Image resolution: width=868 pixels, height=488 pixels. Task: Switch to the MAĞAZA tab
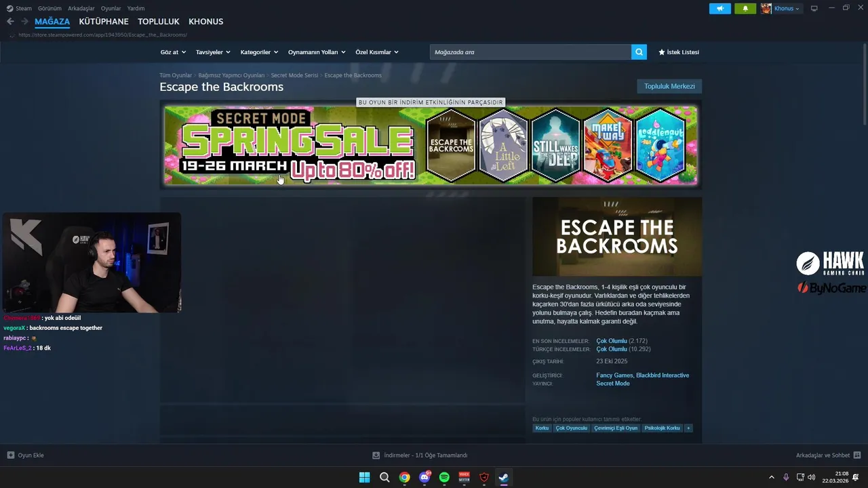(52, 22)
